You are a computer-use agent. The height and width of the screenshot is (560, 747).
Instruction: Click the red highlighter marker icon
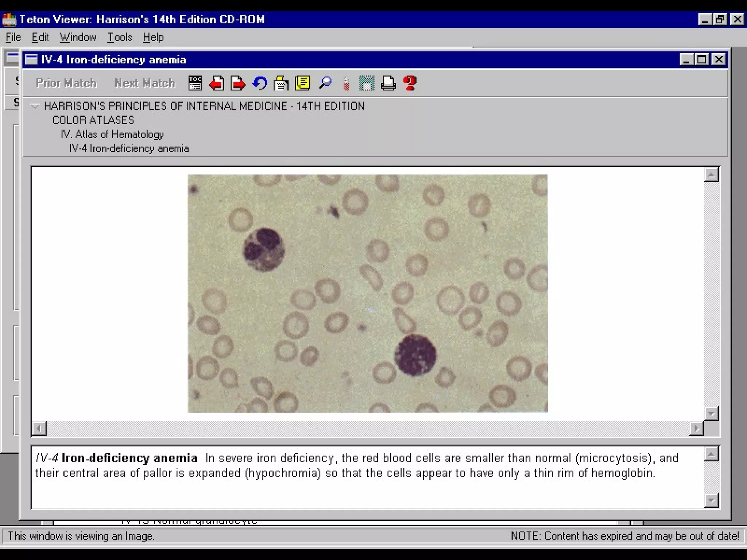[346, 84]
